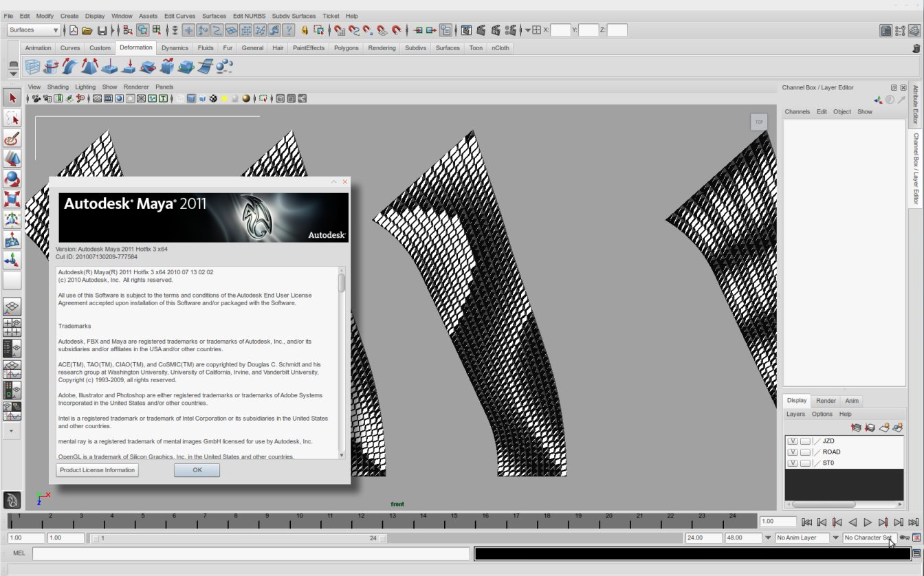The image size is (924, 576).
Task: Click the OK button in About dialog
Action: coord(197,470)
